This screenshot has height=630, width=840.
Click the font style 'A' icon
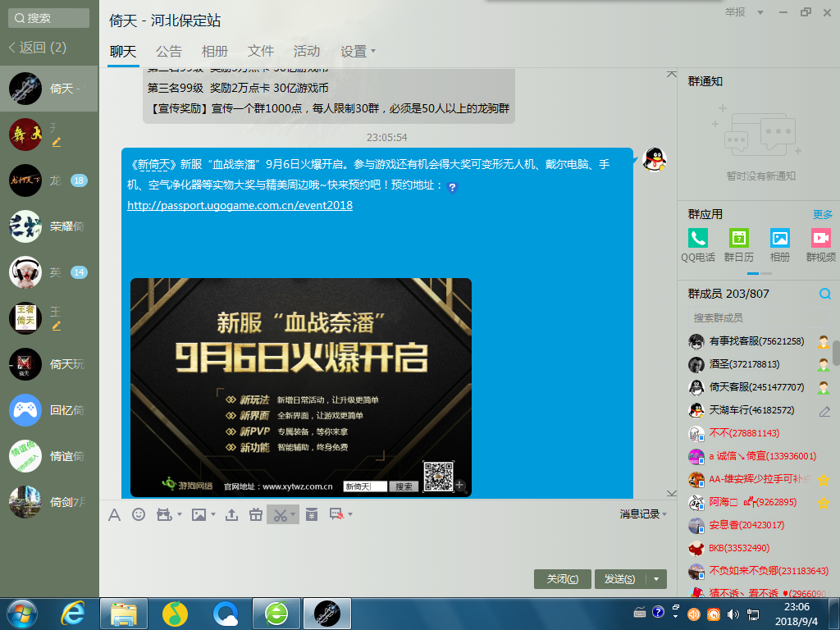tap(115, 514)
